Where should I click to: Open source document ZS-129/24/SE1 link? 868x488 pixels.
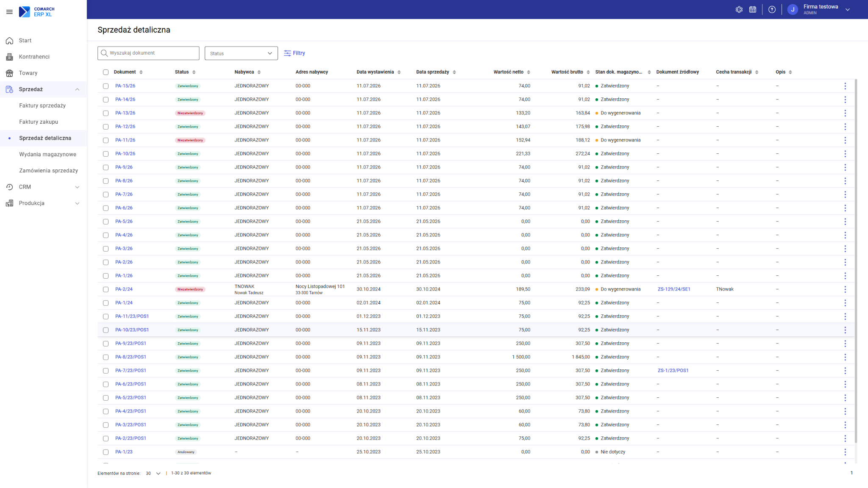coord(674,289)
